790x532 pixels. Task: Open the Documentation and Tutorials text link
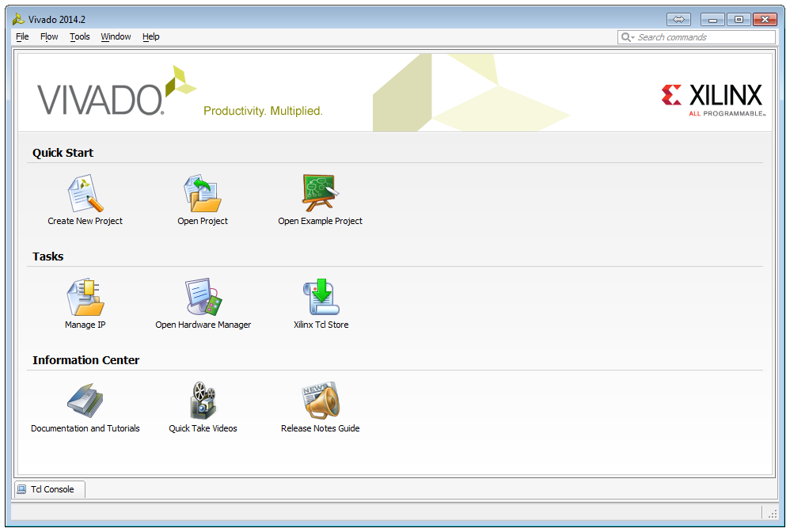(x=85, y=429)
